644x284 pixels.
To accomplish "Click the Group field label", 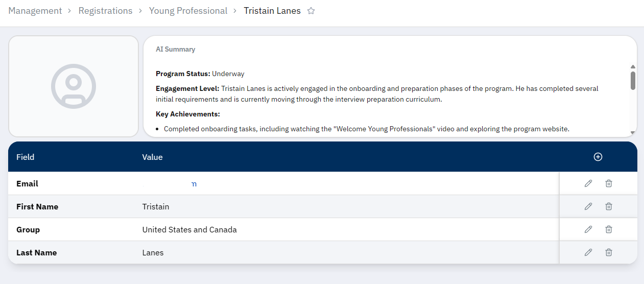I will pos(28,229).
